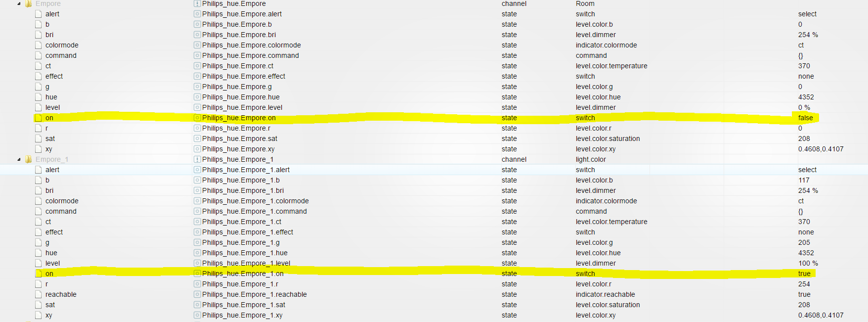This screenshot has width=868, height=322.
Task: Click state icon beside Philips_hue.Empore_1.hue
Action: tap(197, 253)
